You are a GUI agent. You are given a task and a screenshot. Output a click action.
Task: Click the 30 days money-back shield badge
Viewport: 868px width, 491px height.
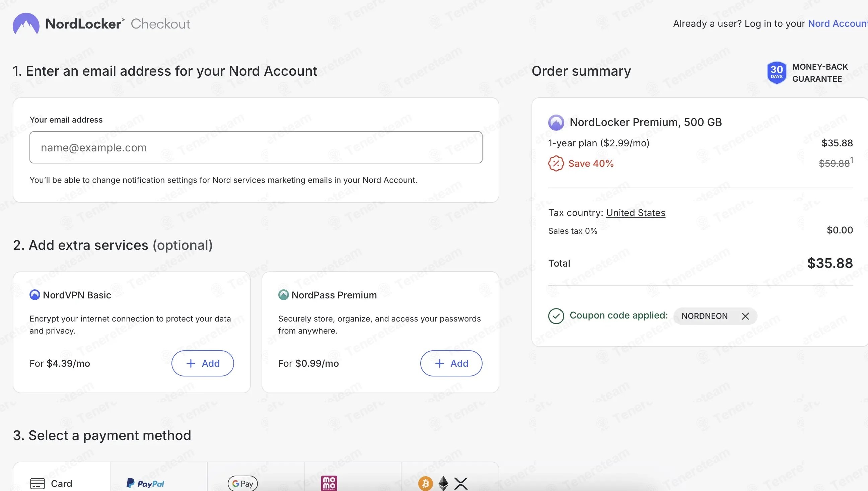coord(776,72)
